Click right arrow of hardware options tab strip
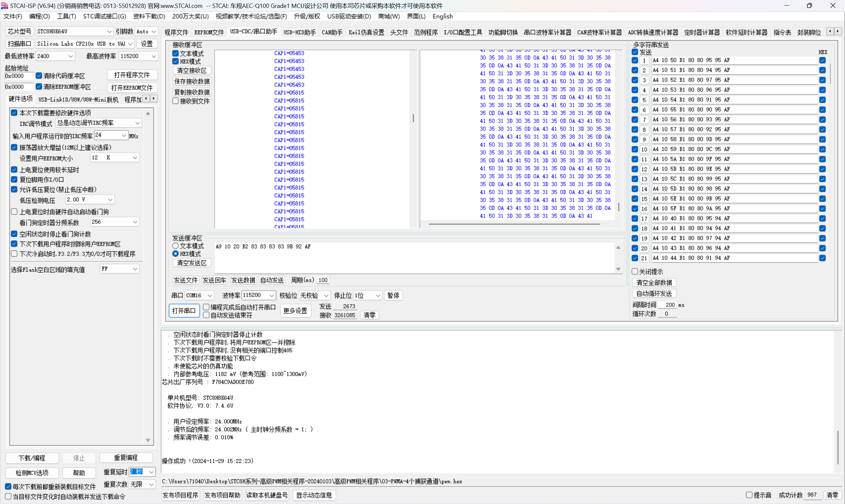 pyautogui.click(x=154, y=99)
